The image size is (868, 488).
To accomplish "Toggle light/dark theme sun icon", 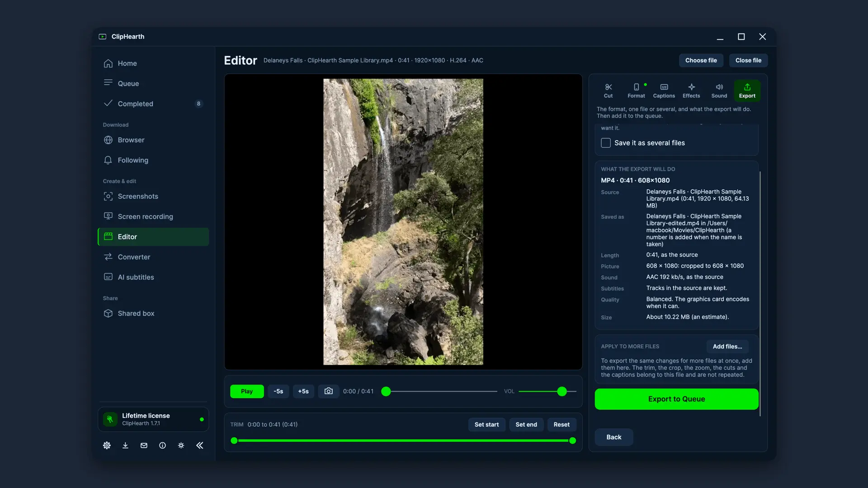I will 181,446.
